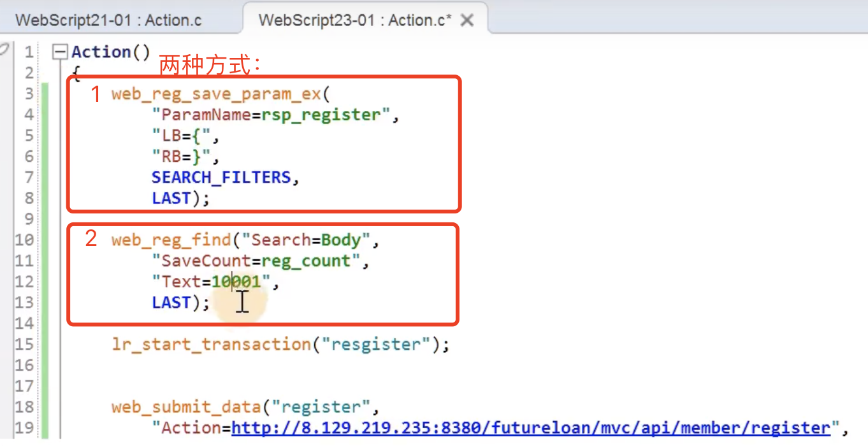
Task: Click LAST); on line 8
Action: coord(180,198)
